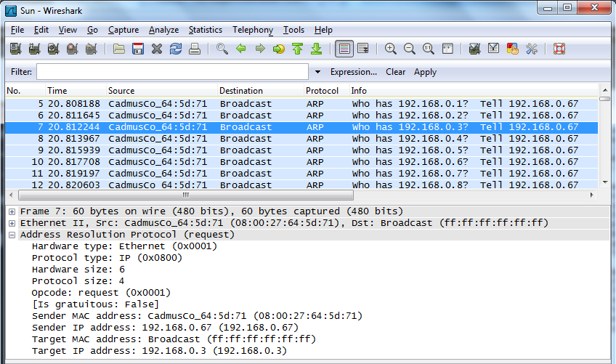
Task: Open help lifebuoy icon
Action: (559, 49)
